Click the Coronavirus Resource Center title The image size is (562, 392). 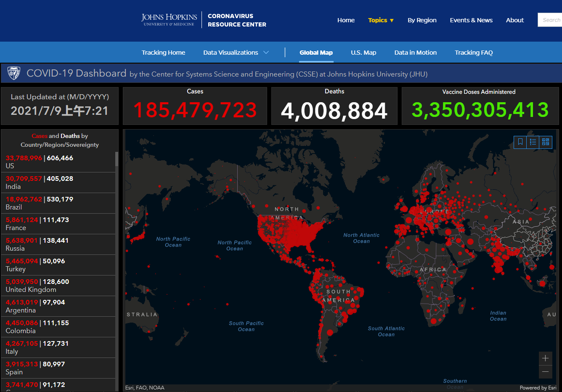coord(237,20)
